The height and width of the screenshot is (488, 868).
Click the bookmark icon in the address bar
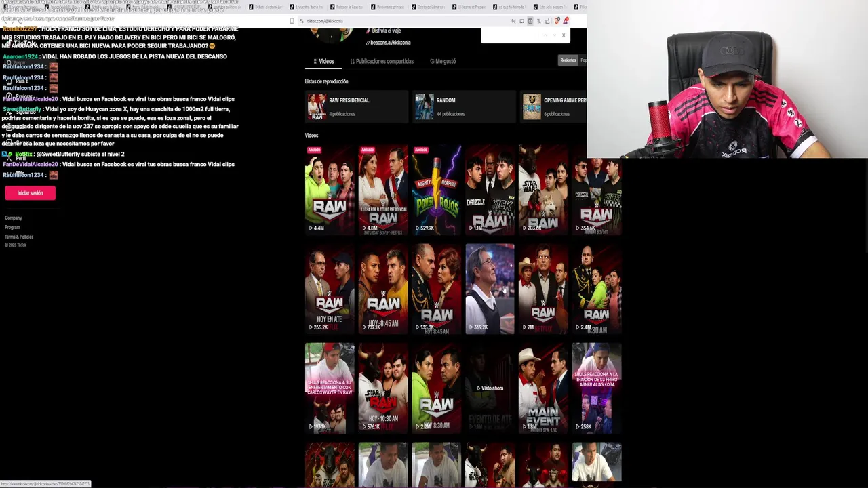pos(292,21)
